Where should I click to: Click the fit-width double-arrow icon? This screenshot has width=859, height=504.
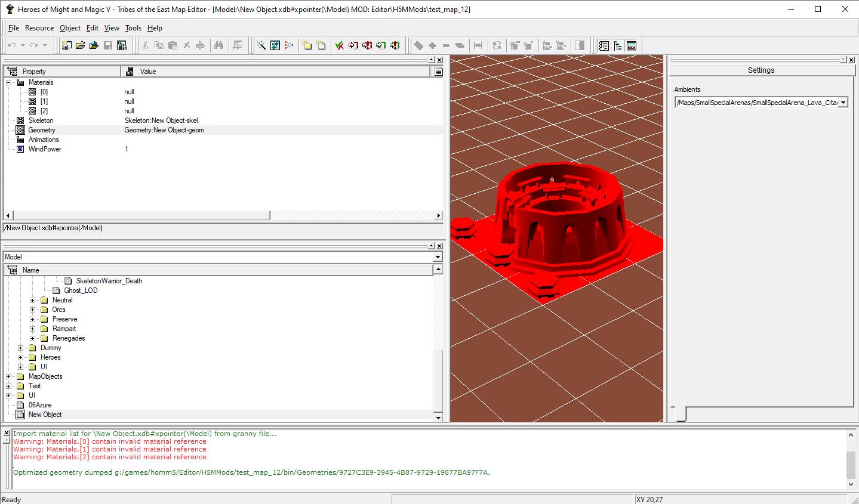click(x=478, y=45)
